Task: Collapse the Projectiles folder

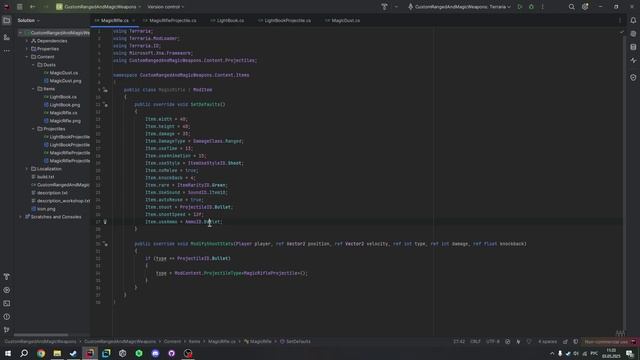Action: pyautogui.click(x=33, y=129)
